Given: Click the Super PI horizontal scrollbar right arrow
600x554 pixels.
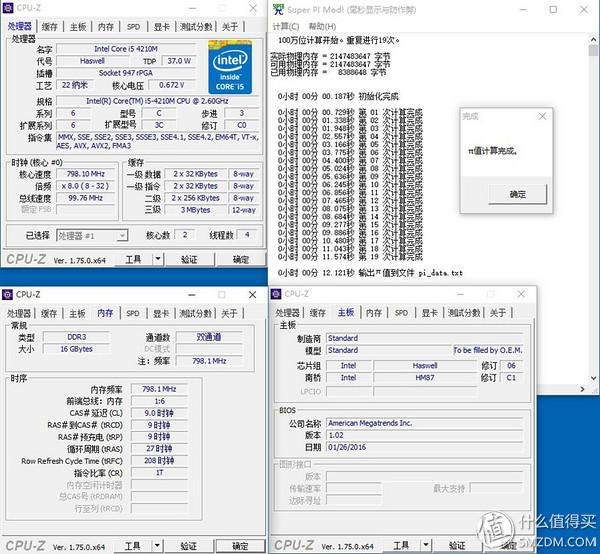Looking at the screenshot, I should coord(582,389).
